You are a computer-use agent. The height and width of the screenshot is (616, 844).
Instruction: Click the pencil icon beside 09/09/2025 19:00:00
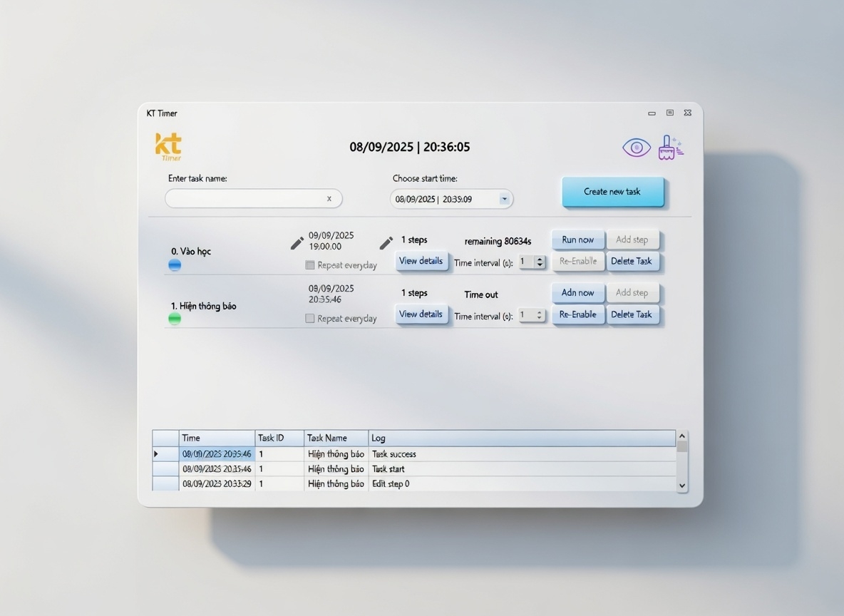click(x=297, y=243)
